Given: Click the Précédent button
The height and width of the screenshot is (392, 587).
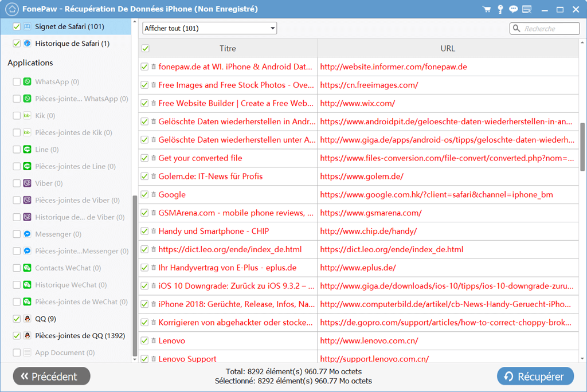Looking at the screenshot, I should tap(52, 376).
